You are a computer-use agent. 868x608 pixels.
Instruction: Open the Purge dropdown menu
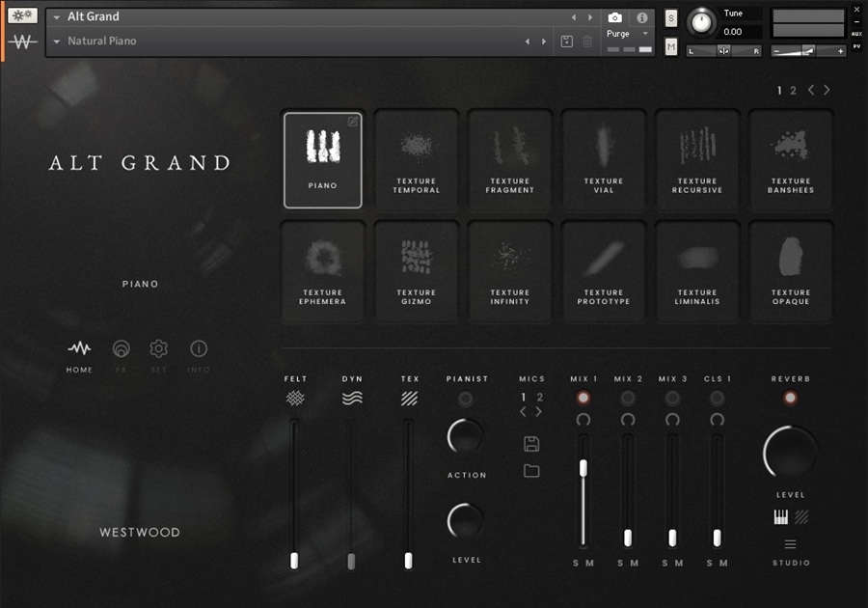click(x=645, y=34)
